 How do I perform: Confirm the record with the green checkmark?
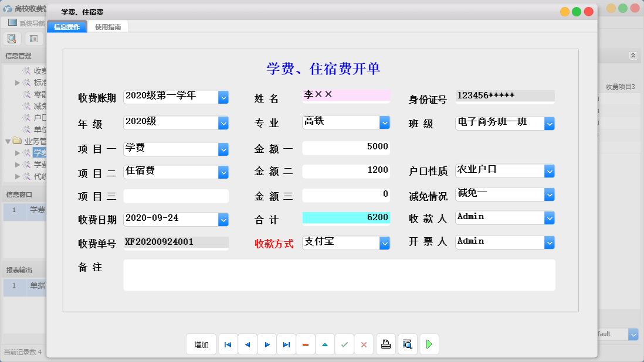(x=344, y=344)
